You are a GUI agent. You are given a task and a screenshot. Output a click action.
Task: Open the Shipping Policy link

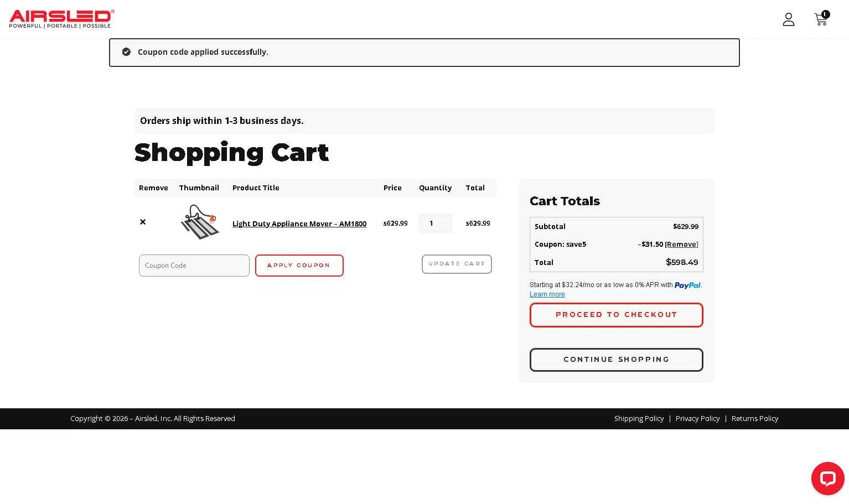[x=639, y=419]
